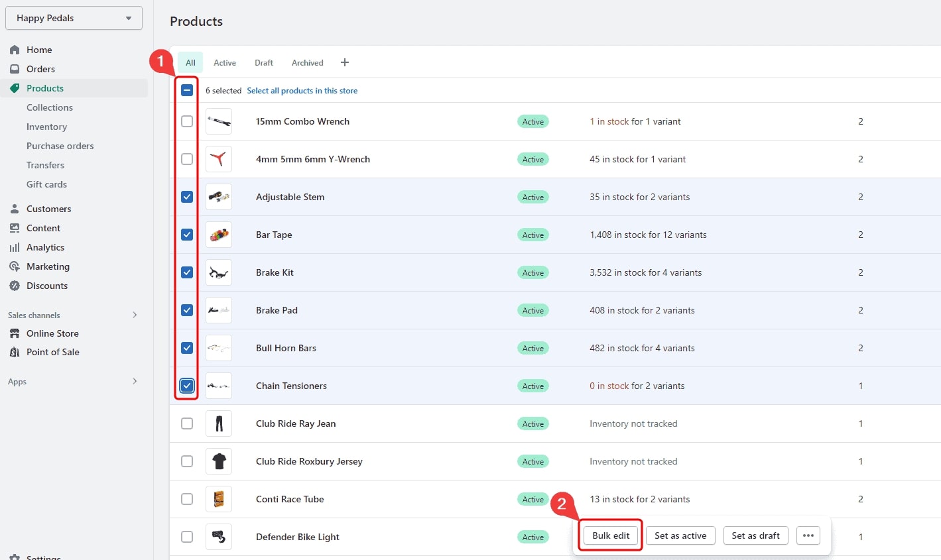Expand the Apps section chevron

pyautogui.click(x=135, y=381)
